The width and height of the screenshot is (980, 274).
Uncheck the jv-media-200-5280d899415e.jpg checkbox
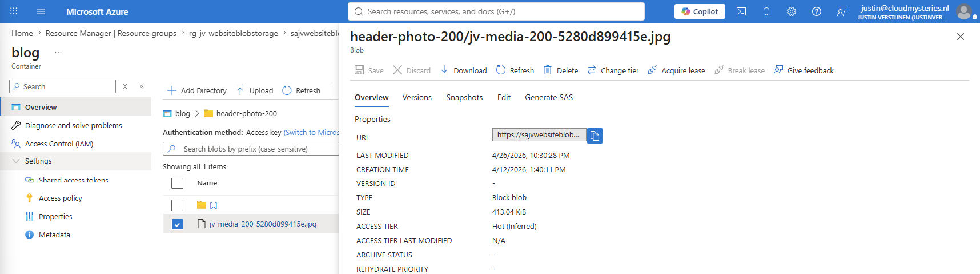[178, 224]
